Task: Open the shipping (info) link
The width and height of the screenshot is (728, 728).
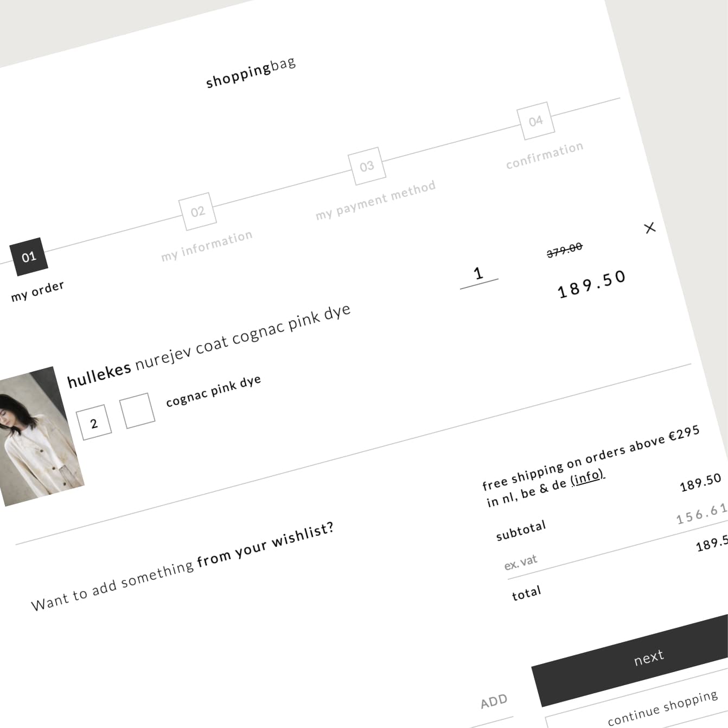Action: (587, 477)
